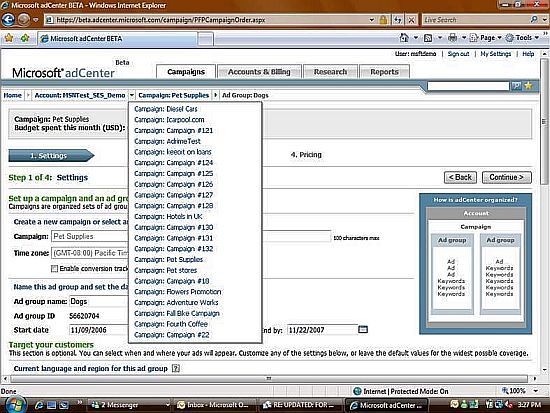Viewport: 550px width, 413px height.
Task: Select Campaign: Diesel Cars menu entry
Action: pyautogui.click(x=166, y=109)
